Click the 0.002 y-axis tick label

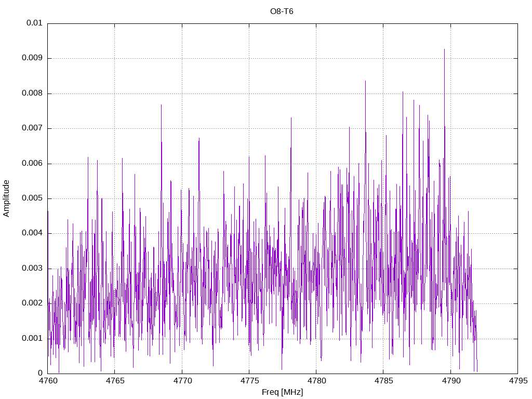[x=32, y=303]
